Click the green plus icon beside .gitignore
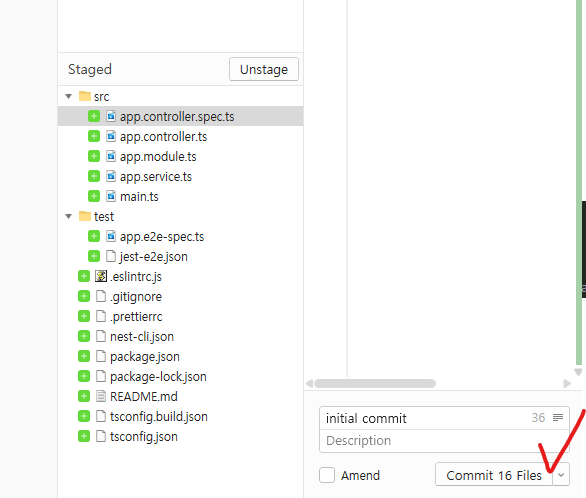This screenshot has height=498, width=586. [x=84, y=296]
